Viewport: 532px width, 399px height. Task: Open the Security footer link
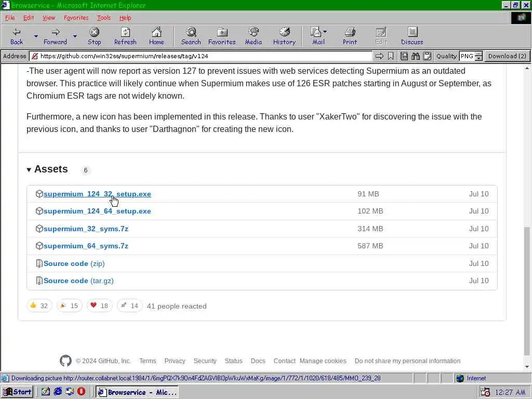tap(205, 361)
